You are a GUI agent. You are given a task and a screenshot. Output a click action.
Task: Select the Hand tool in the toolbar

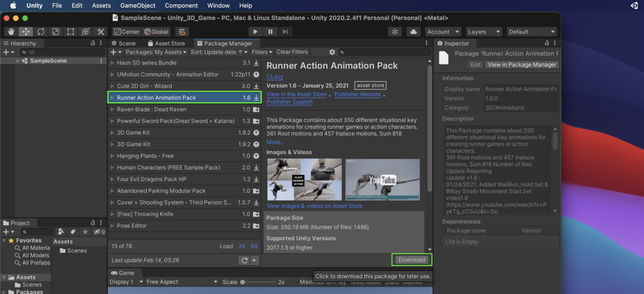tap(11, 32)
